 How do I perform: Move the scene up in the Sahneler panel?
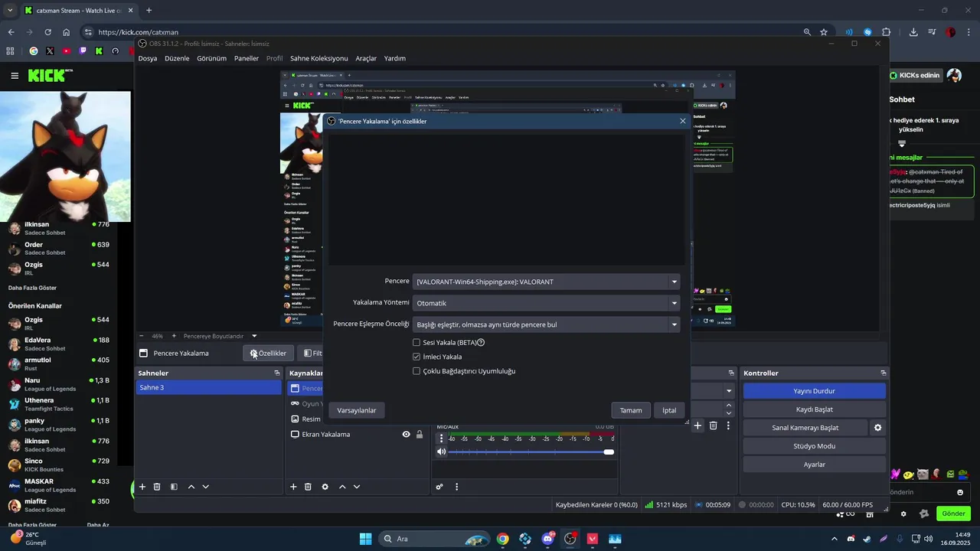click(191, 487)
